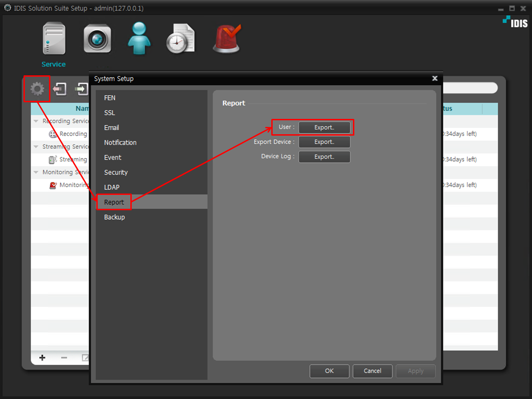Maximize the IDIS Setup window
532x399 pixels.
click(x=512, y=9)
